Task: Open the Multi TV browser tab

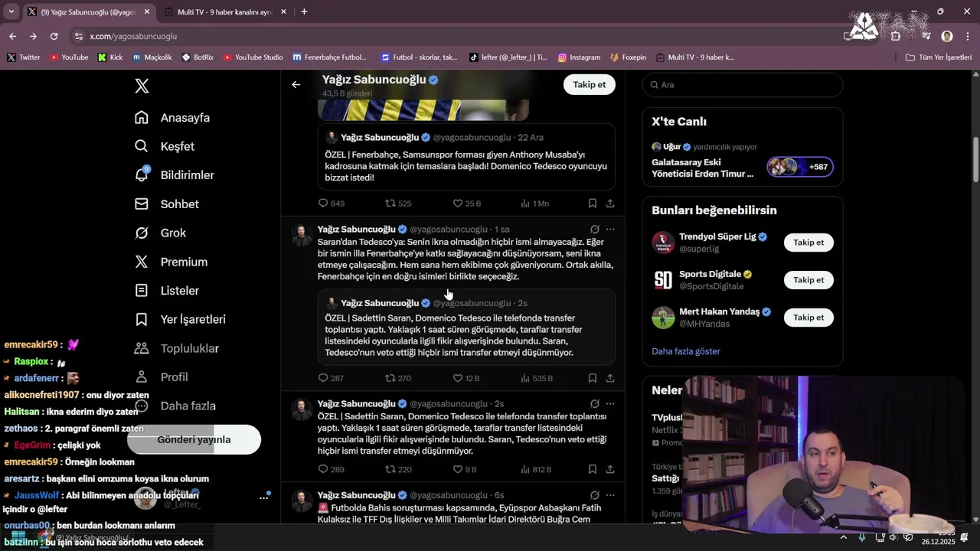Action: click(x=225, y=12)
